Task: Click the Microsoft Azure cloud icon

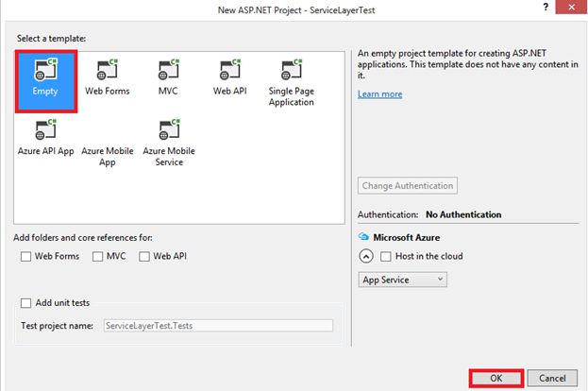Action: pos(363,237)
